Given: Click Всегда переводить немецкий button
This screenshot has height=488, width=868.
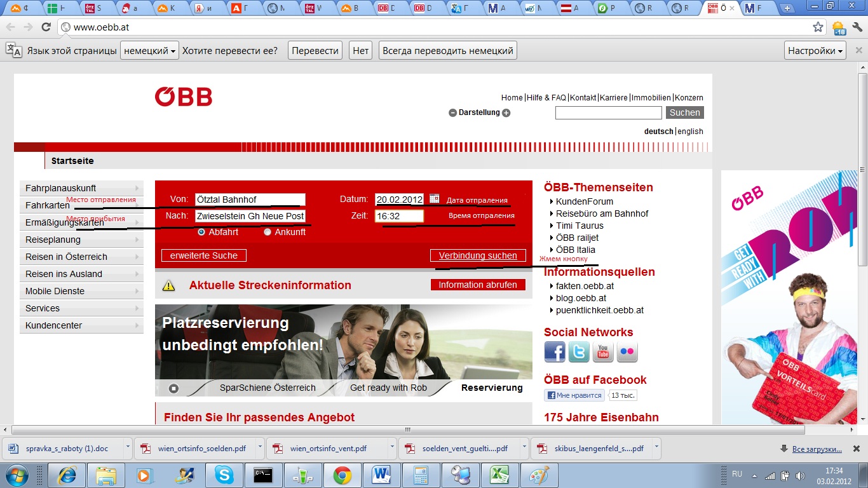Looking at the screenshot, I should tap(448, 51).
